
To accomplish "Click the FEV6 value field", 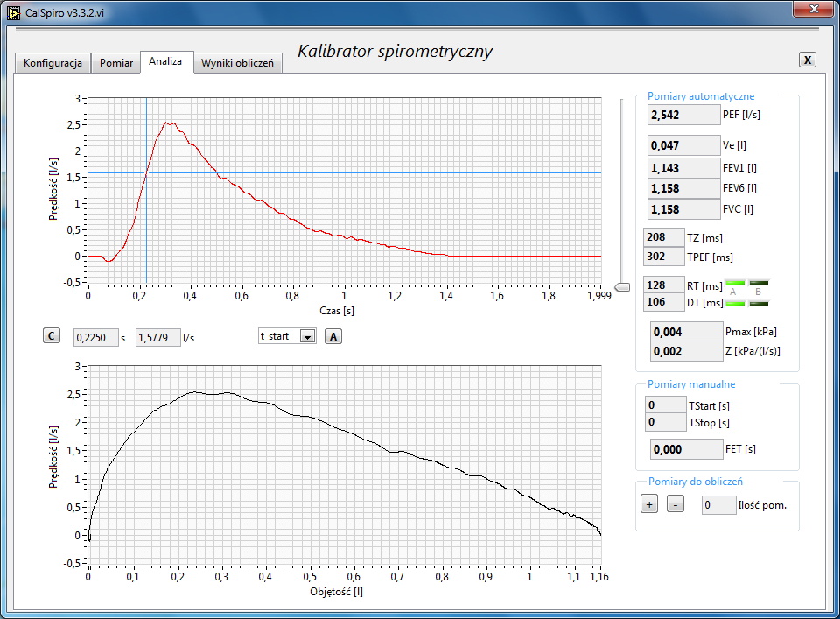I will tap(683, 188).
